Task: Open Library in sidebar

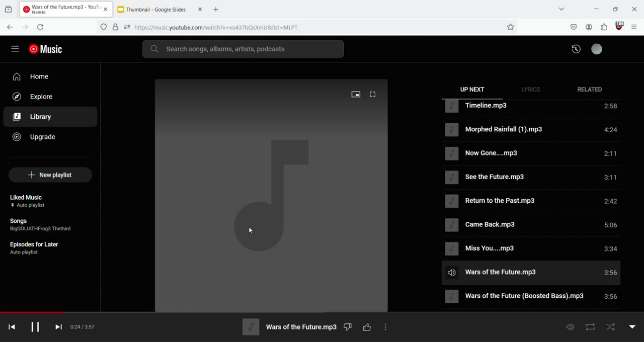Action: (50, 117)
